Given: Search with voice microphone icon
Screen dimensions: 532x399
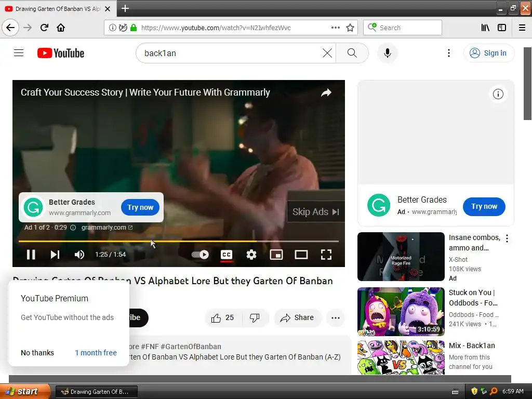Looking at the screenshot, I should [388, 53].
